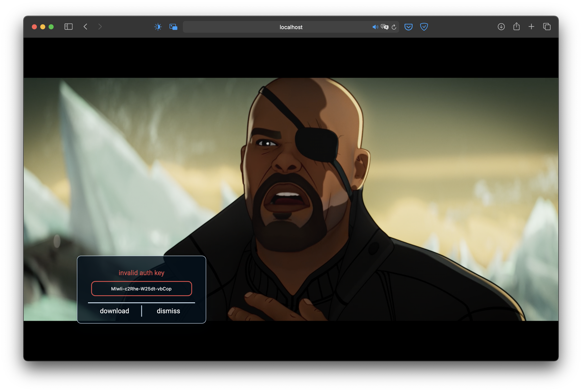Click the translate page icon

click(x=384, y=27)
